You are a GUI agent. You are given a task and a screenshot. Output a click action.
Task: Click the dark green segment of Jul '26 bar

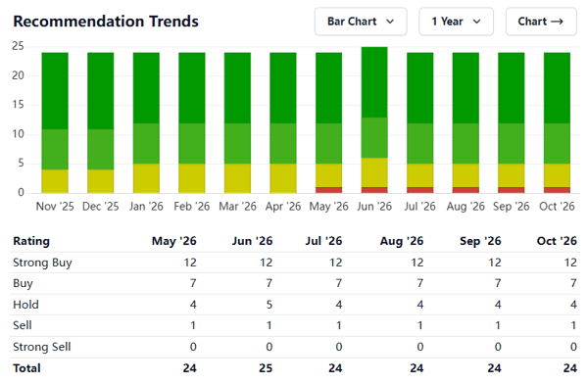pyautogui.click(x=420, y=88)
